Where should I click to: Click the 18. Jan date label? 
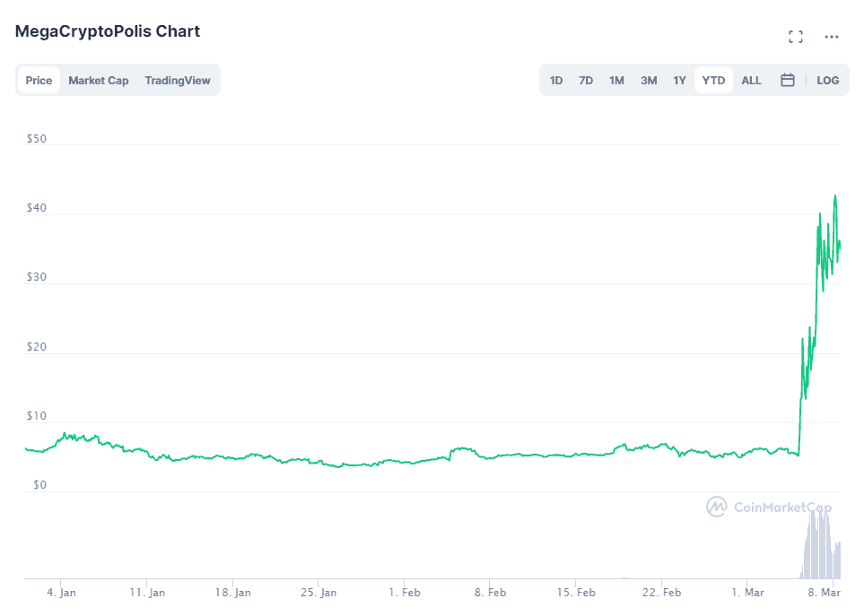tap(232, 593)
